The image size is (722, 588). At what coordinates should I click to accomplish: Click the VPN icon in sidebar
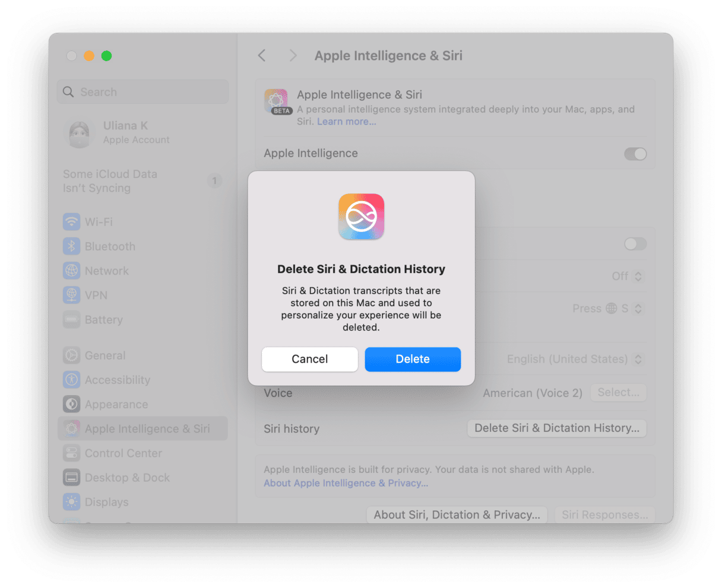(71, 295)
